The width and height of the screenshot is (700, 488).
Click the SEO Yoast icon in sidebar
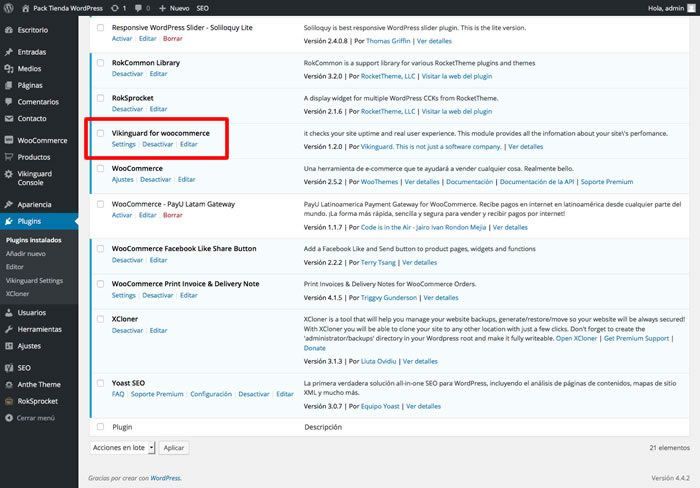[9, 368]
